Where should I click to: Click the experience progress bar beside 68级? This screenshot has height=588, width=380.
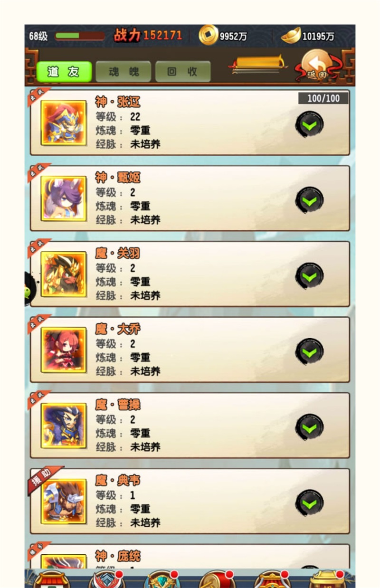point(80,36)
